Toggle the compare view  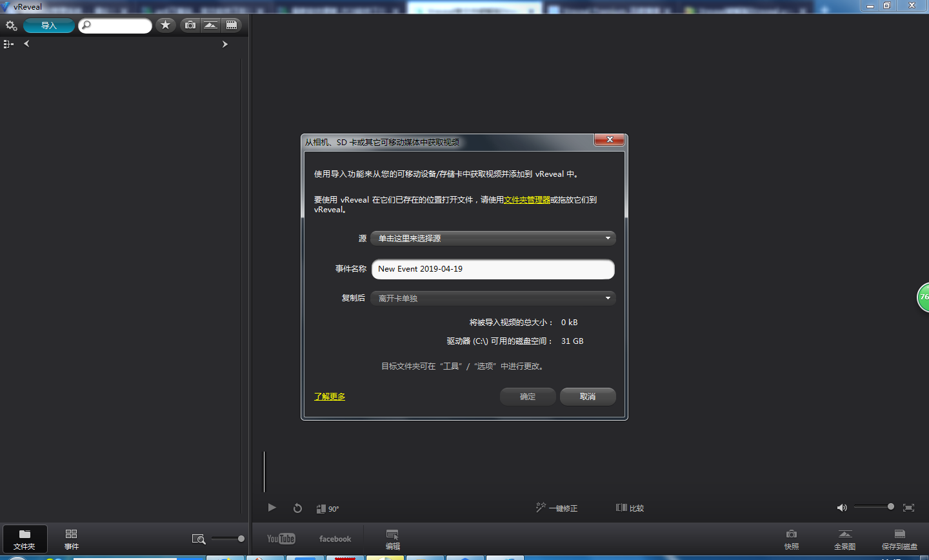coord(630,508)
